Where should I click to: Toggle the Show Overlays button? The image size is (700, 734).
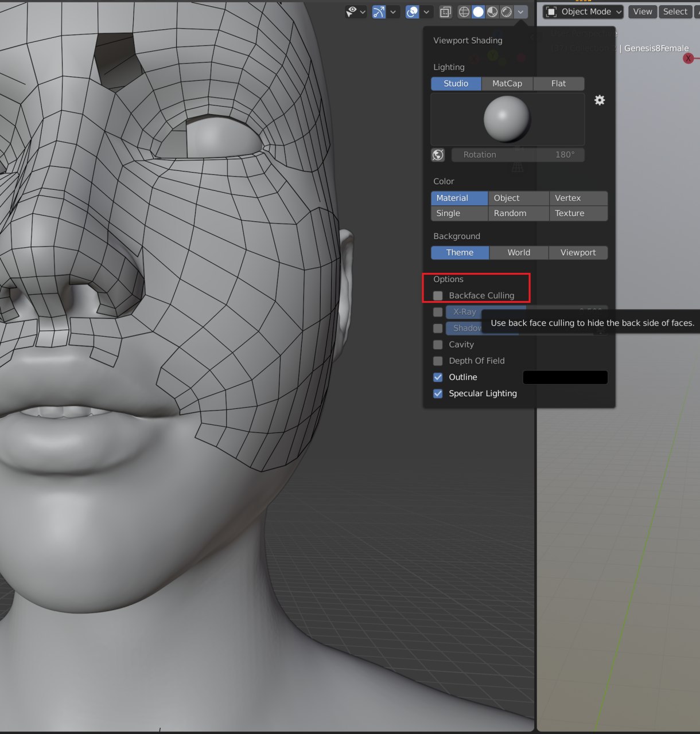pyautogui.click(x=412, y=11)
